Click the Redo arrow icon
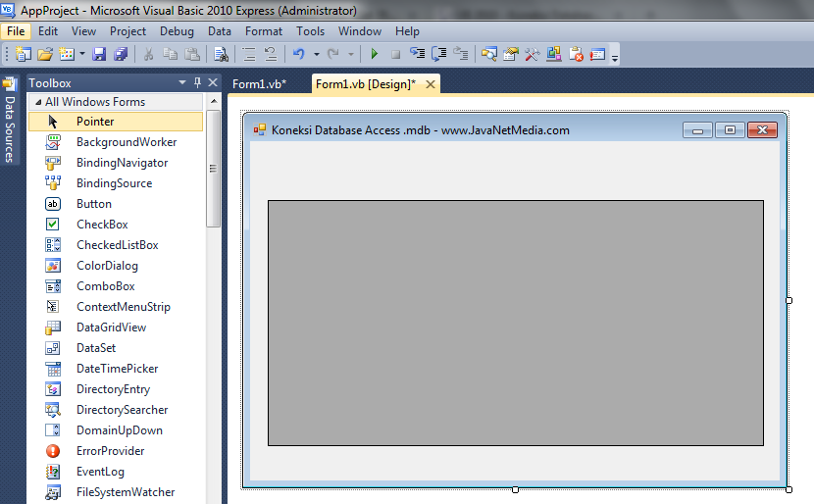The height and width of the screenshot is (504, 814). [333, 54]
